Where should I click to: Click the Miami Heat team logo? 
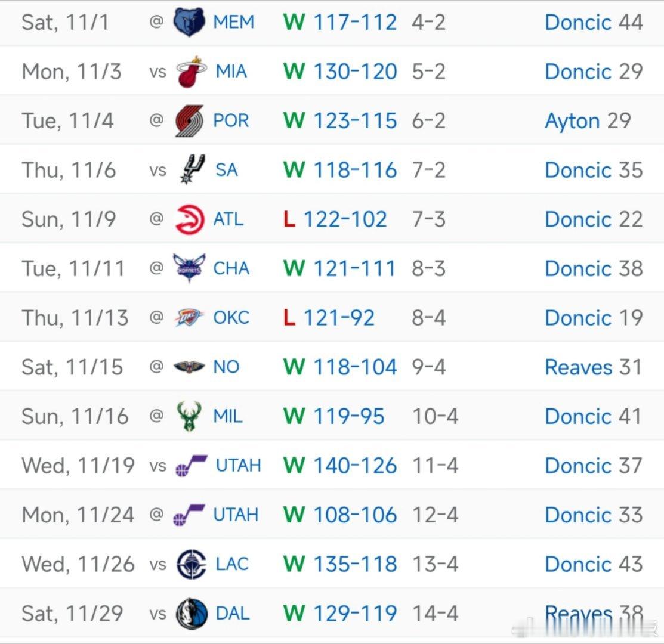pyautogui.click(x=192, y=72)
